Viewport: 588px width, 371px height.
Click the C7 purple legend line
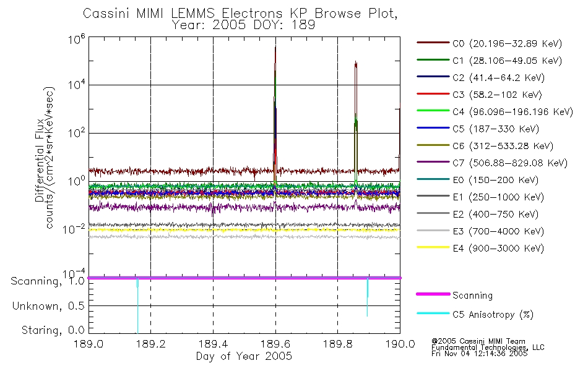(x=433, y=162)
